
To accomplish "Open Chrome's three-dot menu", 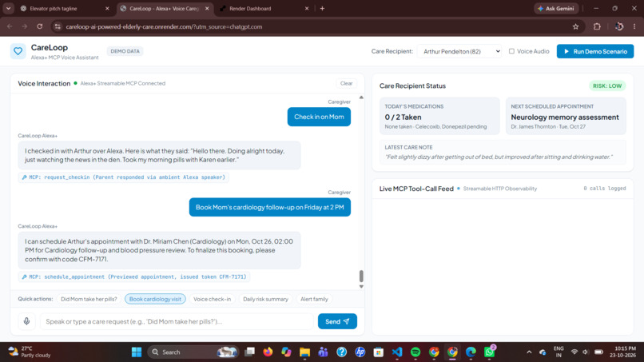I will (x=634, y=26).
